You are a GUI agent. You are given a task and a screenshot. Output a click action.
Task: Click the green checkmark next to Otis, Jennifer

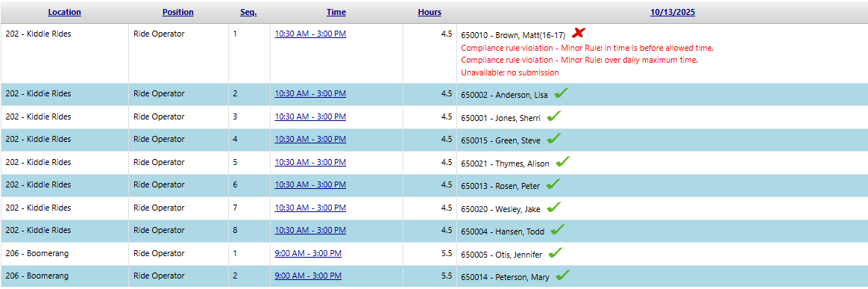pos(556,252)
